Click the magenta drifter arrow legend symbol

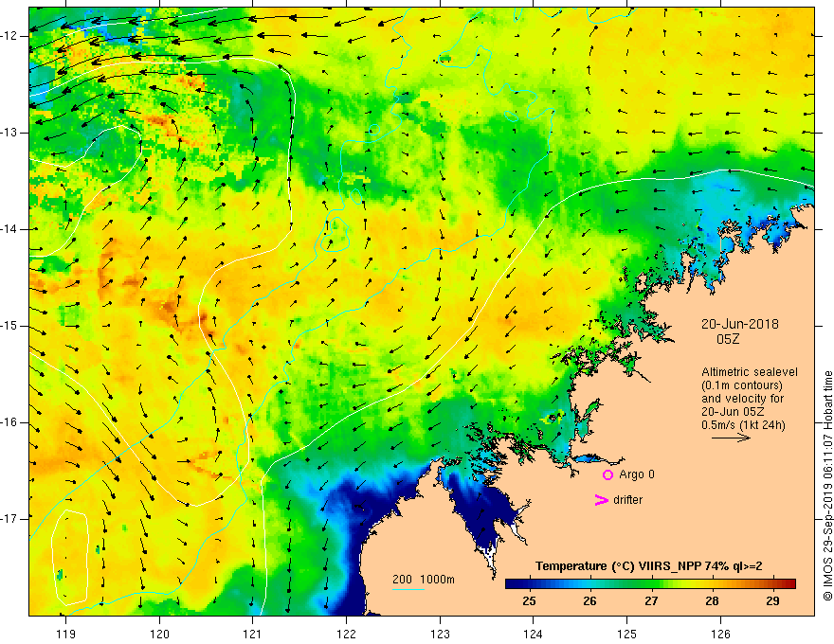point(602,500)
